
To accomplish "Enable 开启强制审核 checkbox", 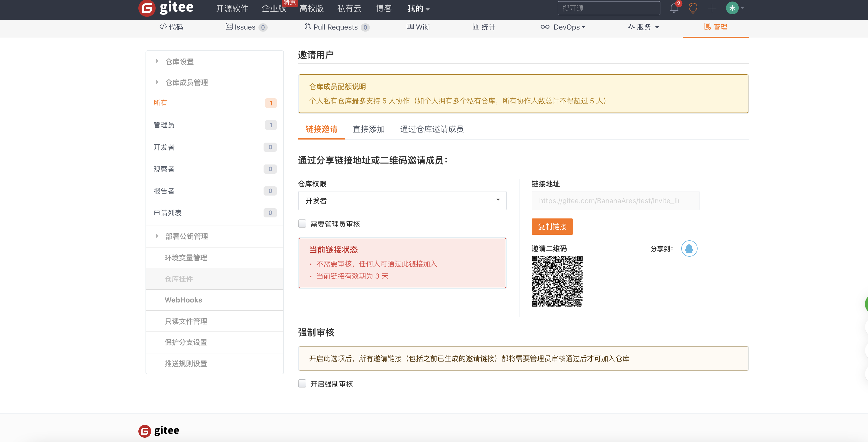I will click(x=302, y=384).
